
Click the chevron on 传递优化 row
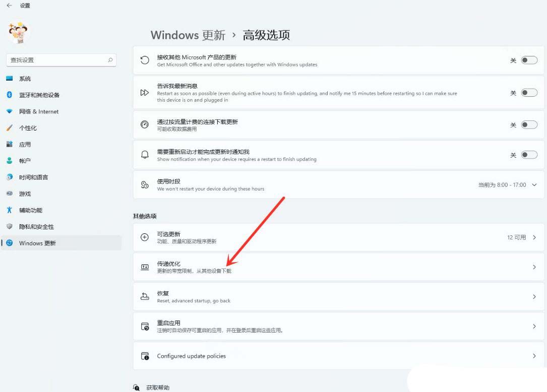[x=534, y=267]
